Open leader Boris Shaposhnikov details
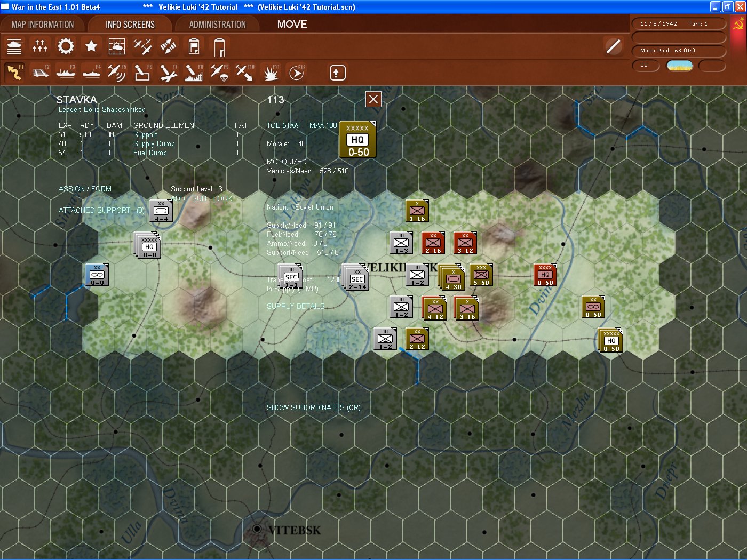This screenshot has width=747, height=560. click(102, 110)
